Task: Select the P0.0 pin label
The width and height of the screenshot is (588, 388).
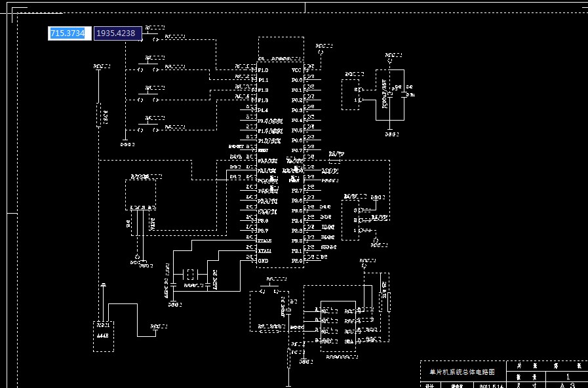Action: (x=297, y=80)
